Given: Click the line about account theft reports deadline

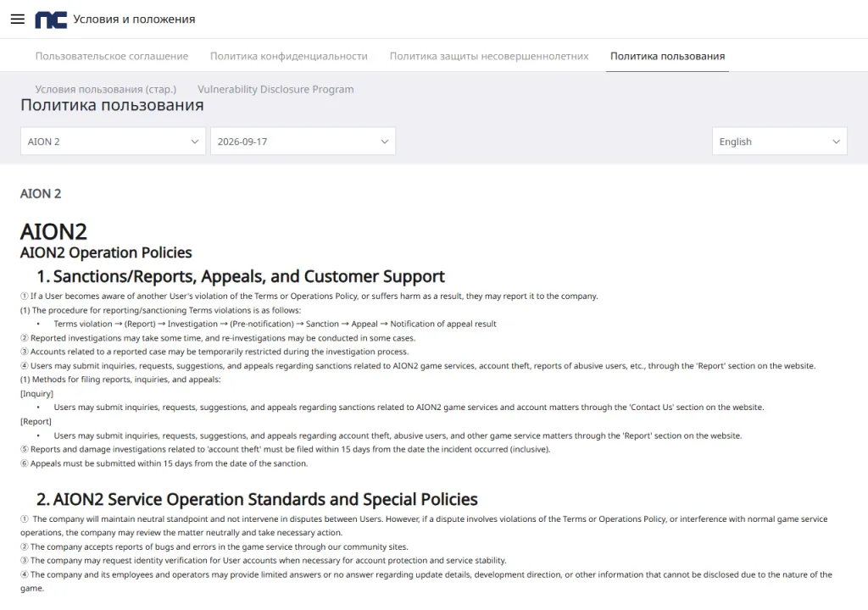Looking at the screenshot, I should pos(286,450).
